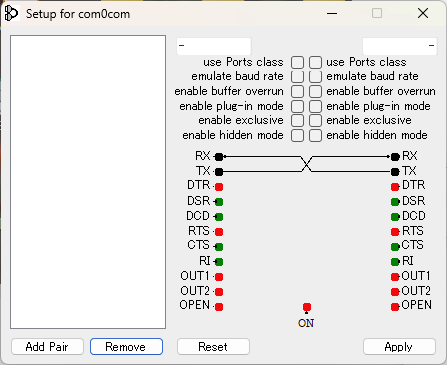The width and height of the screenshot is (447, 365).
Task: Click the left red OUT2 pin
Action: tap(219, 292)
